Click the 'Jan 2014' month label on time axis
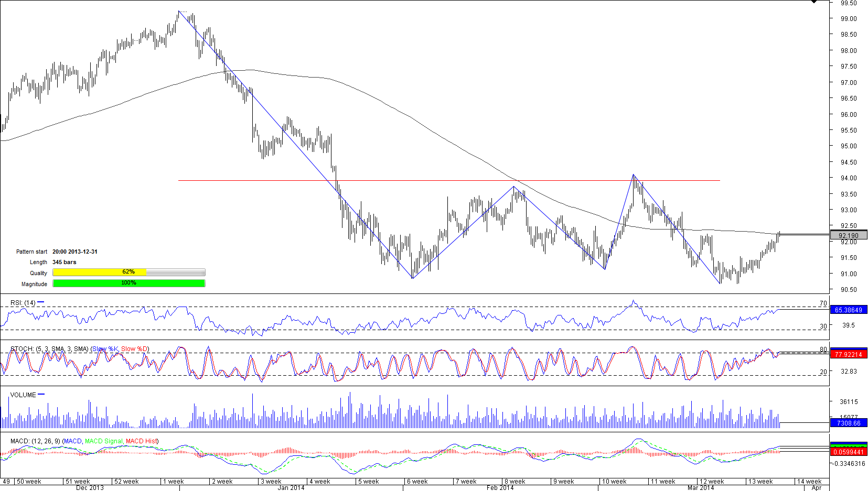 coord(291,488)
